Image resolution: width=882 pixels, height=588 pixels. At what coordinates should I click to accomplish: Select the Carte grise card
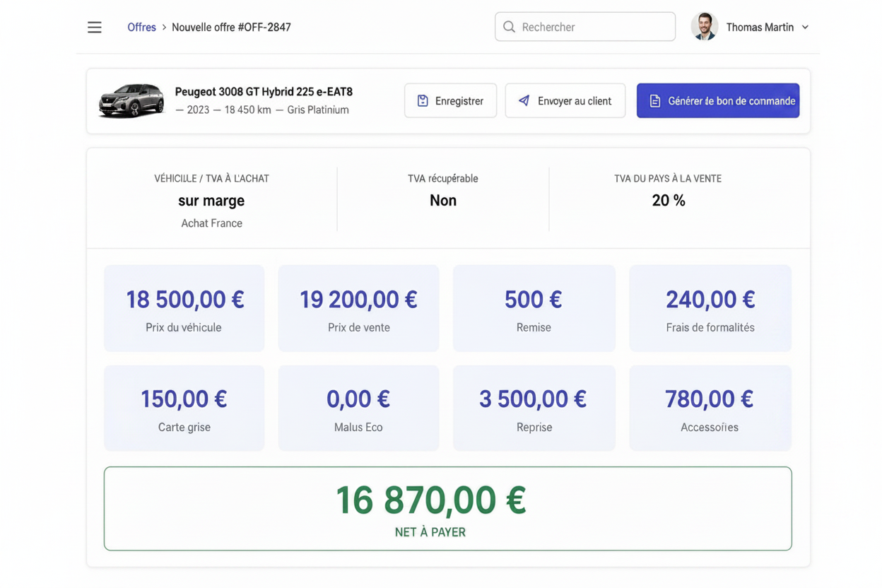184,408
